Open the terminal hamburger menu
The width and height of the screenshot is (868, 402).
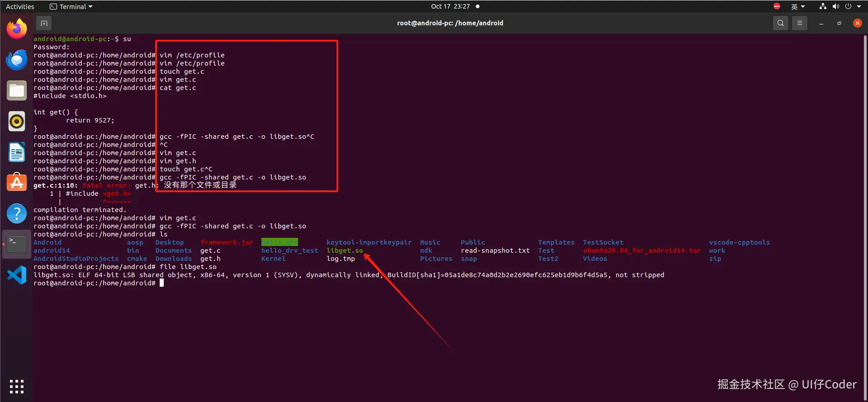[799, 23]
